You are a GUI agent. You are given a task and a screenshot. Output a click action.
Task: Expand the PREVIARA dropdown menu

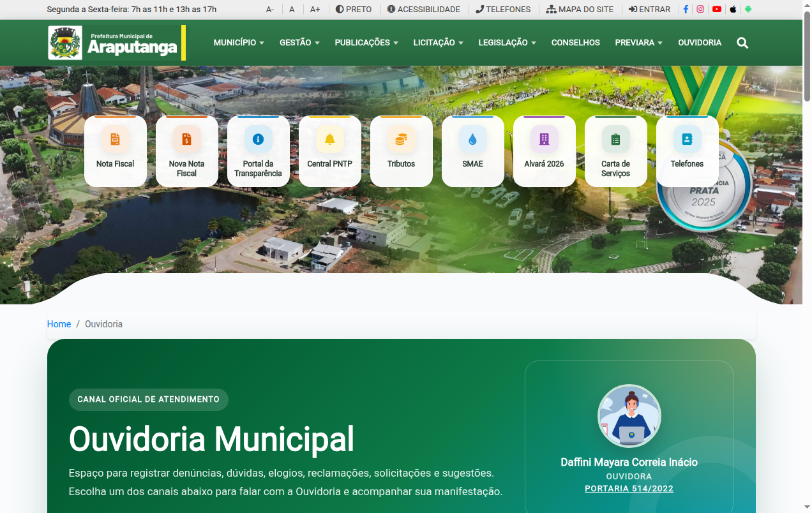point(638,43)
